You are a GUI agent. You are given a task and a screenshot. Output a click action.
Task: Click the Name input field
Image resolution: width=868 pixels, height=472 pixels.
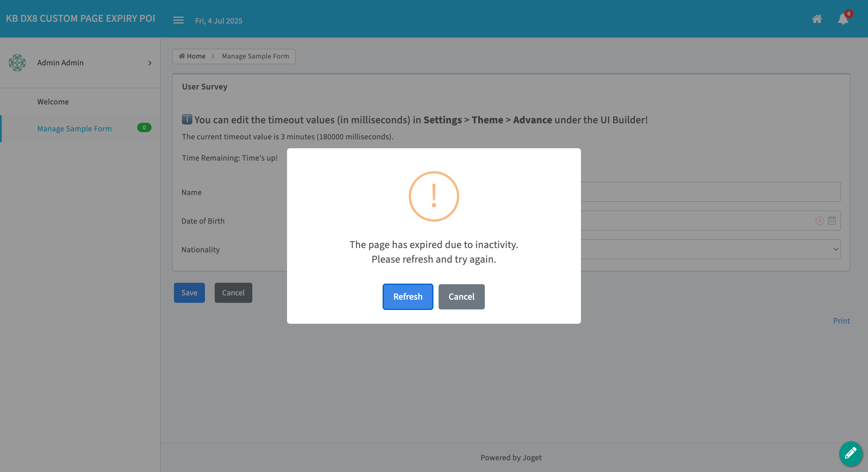click(711, 192)
